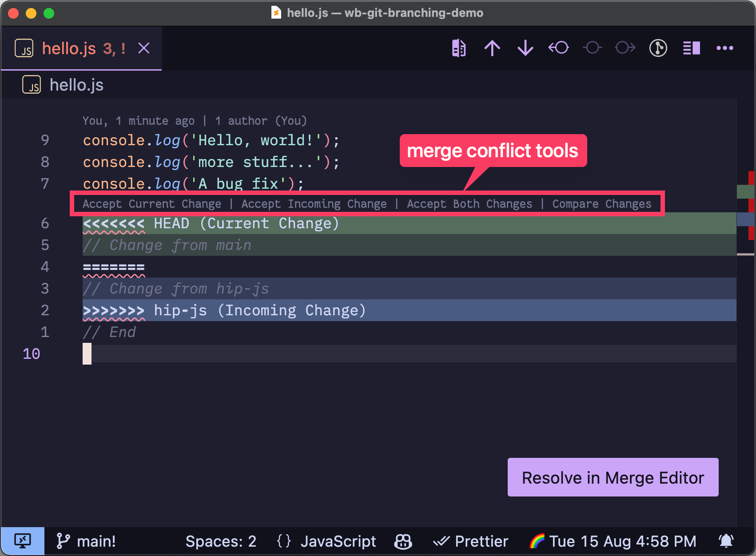Screen dimensions: 756x556
Task: Click the hello.js breadcrumb file name
Action: pyautogui.click(x=76, y=85)
